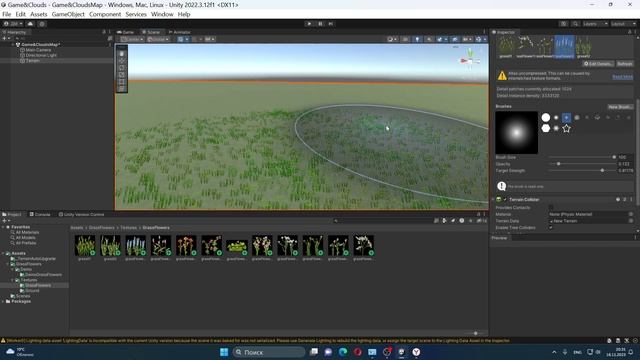Expand the Packages folder
Image resolution: width=640 pixels, height=360 pixels.
3,302
